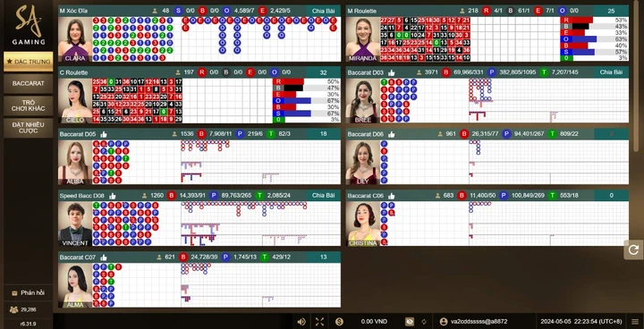Hide balance with the eye toggle
Viewport: 644px width, 329px height.
click(409, 322)
